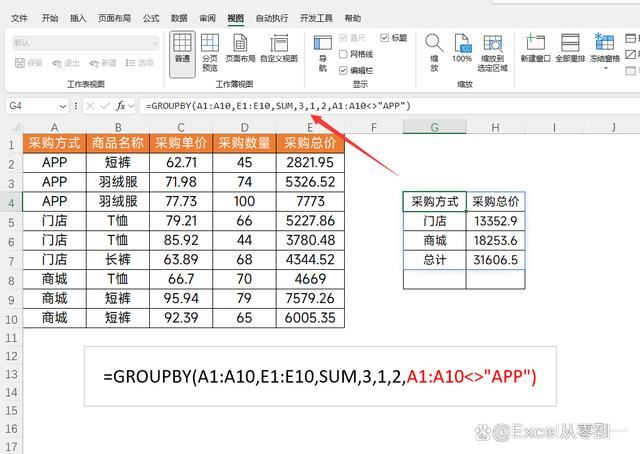This screenshot has width=640, height=454.
Task: Click the formula bar cancel X icon
Action: click(x=90, y=106)
